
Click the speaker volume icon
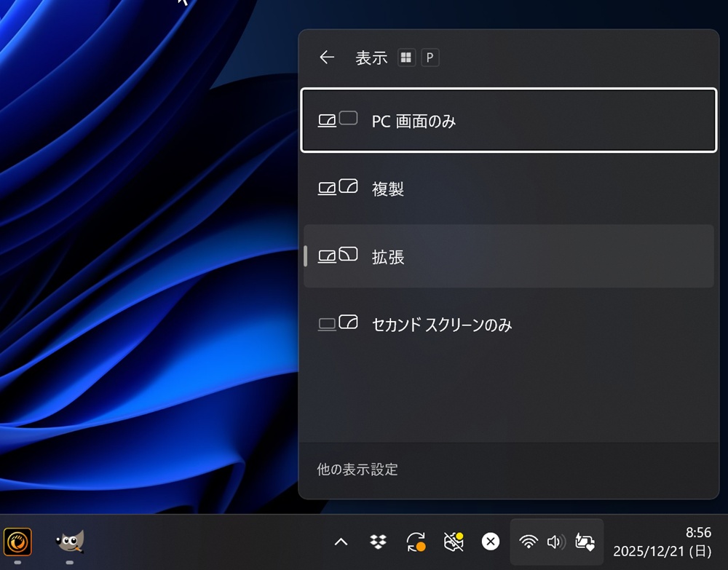point(556,542)
